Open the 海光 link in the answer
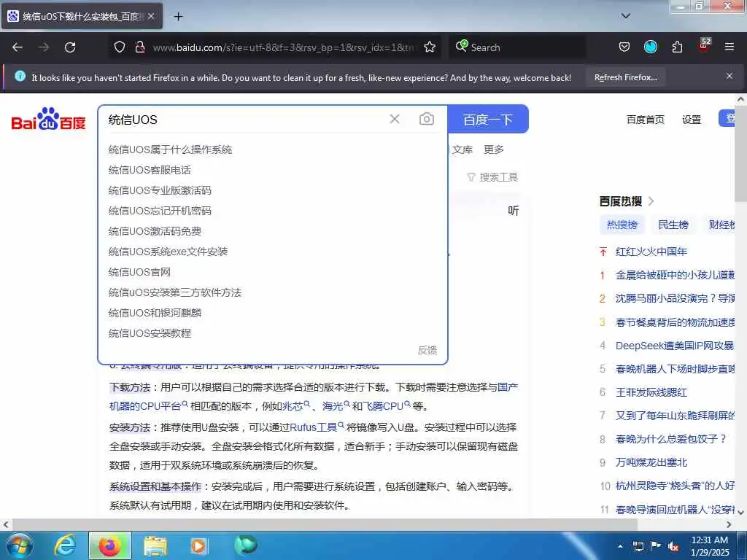The height and width of the screenshot is (560, 747). 336,406
